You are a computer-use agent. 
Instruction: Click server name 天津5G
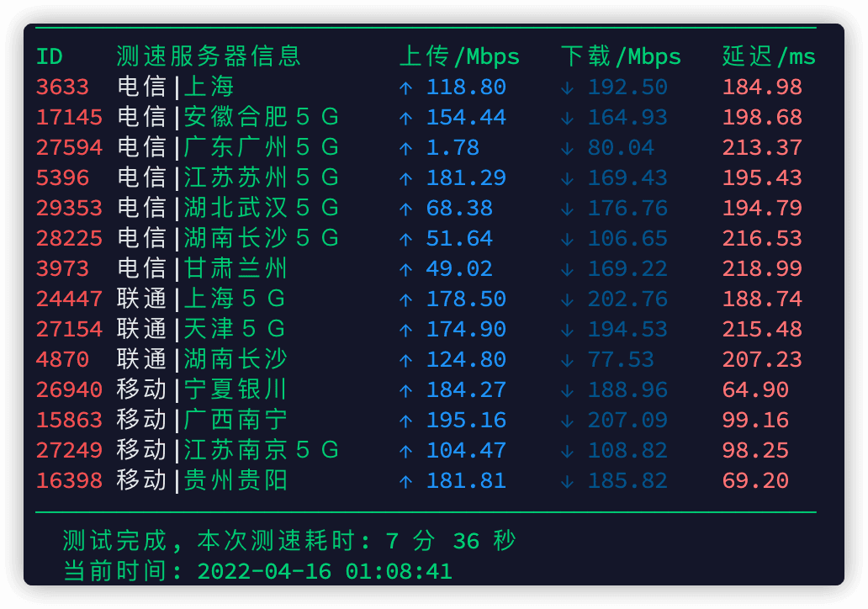234,329
